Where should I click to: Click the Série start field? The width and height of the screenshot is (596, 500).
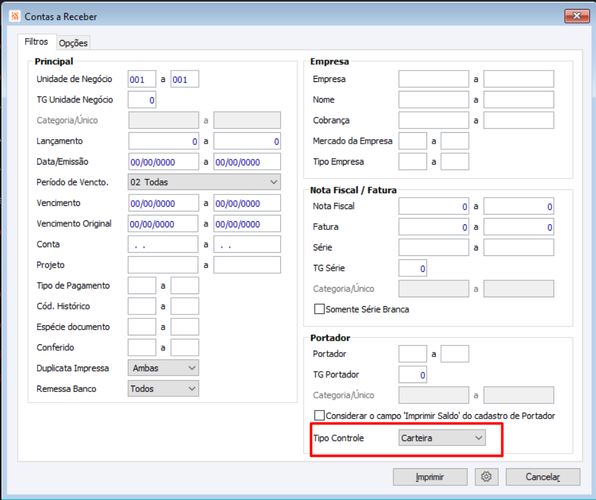pyautogui.click(x=434, y=248)
